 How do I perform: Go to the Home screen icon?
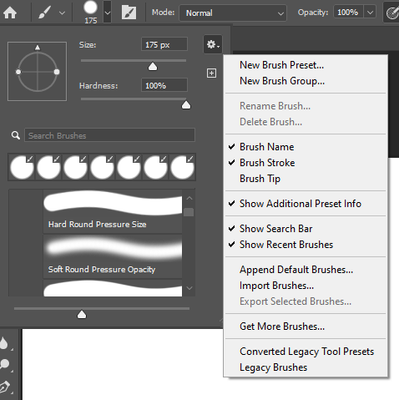(x=10, y=13)
